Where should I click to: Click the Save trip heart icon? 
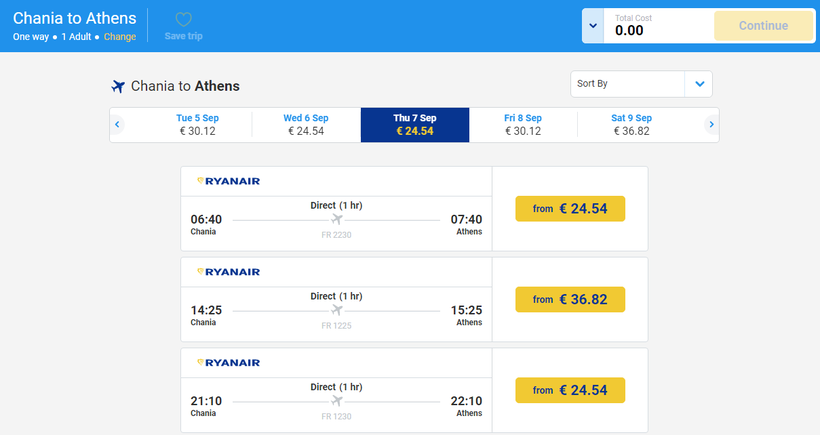[x=183, y=20]
